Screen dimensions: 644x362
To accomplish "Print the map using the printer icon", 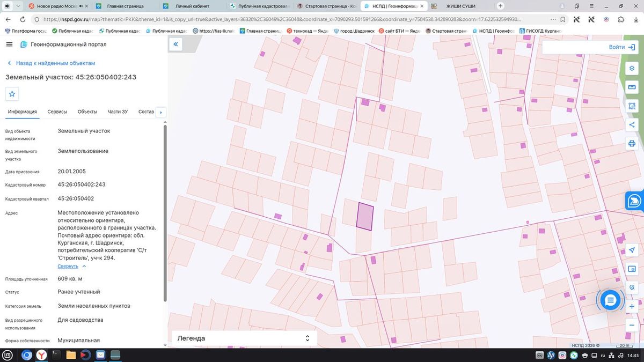I will point(632,144).
